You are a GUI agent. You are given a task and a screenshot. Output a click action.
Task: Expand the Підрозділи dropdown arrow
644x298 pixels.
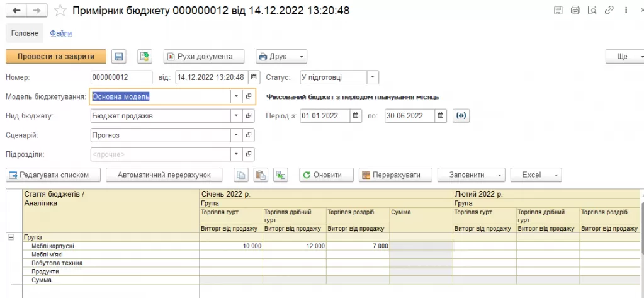[236, 154]
